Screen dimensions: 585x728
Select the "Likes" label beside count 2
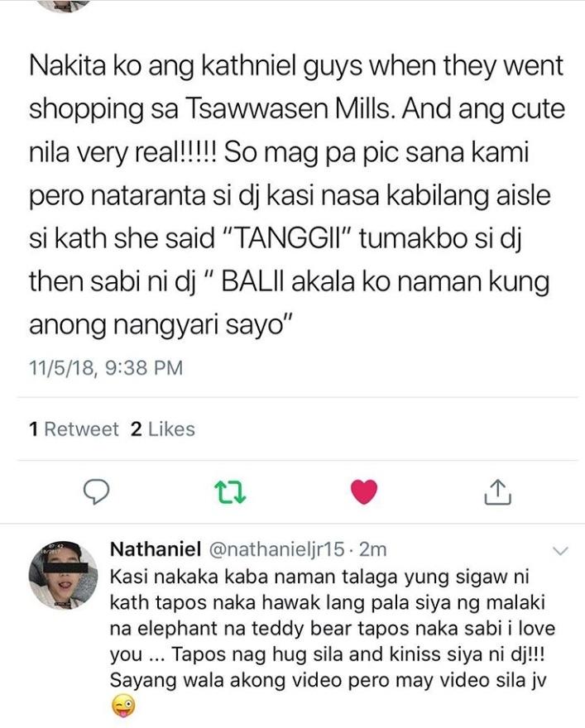tap(171, 429)
